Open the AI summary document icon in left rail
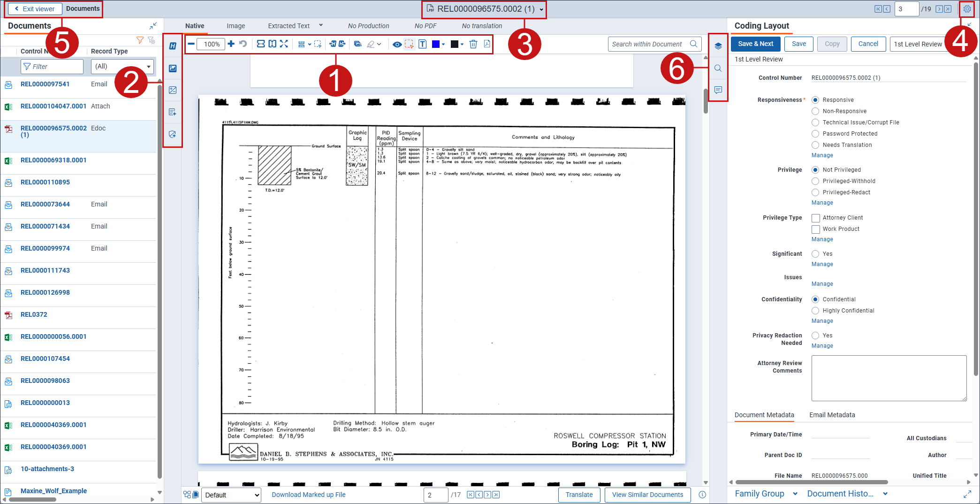 (x=173, y=112)
